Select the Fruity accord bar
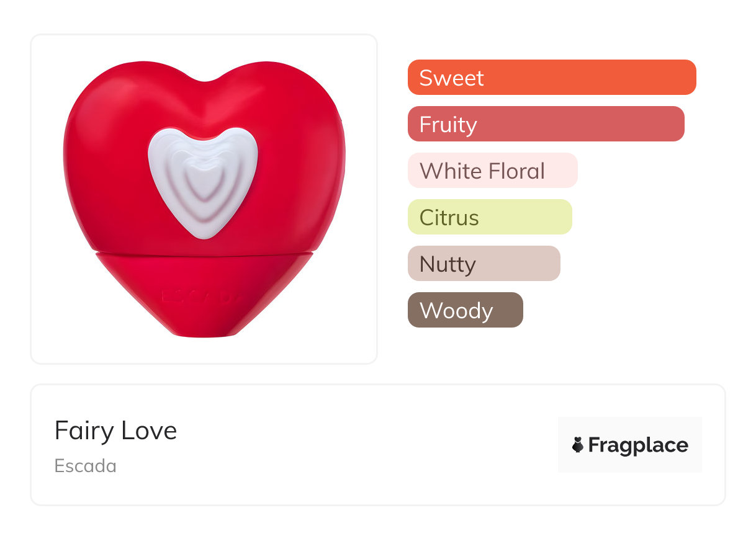 [546, 124]
